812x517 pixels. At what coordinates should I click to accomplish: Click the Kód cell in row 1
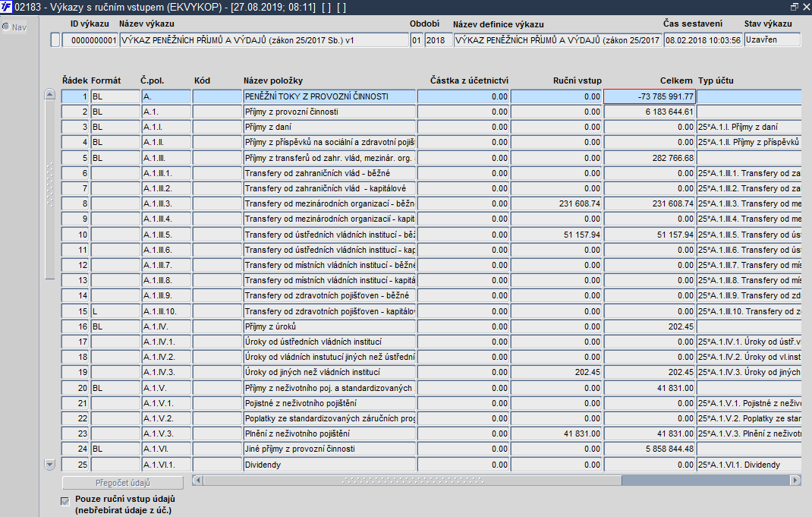[217, 96]
